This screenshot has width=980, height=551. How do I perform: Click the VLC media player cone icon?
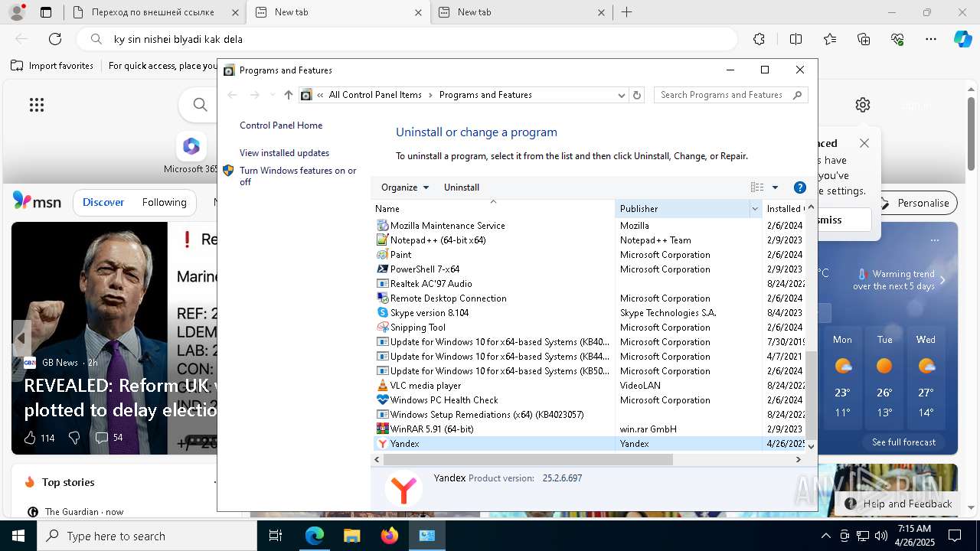[x=383, y=386]
